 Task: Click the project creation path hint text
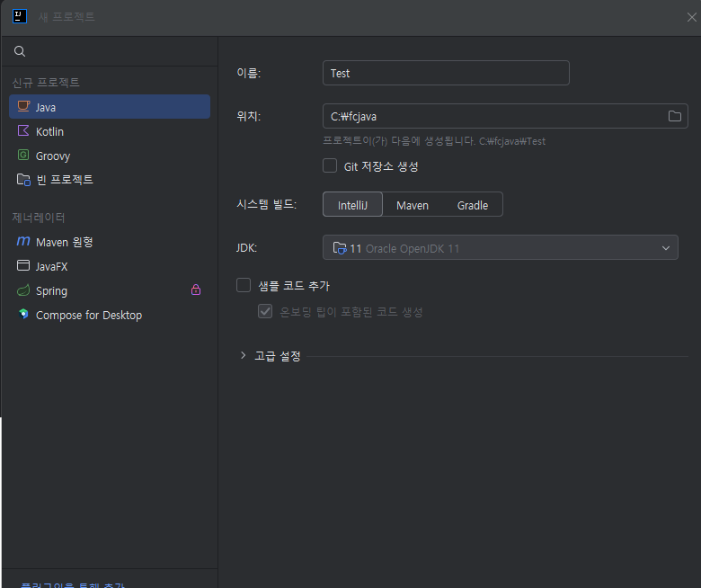pyautogui.click(x=434, y=141)
